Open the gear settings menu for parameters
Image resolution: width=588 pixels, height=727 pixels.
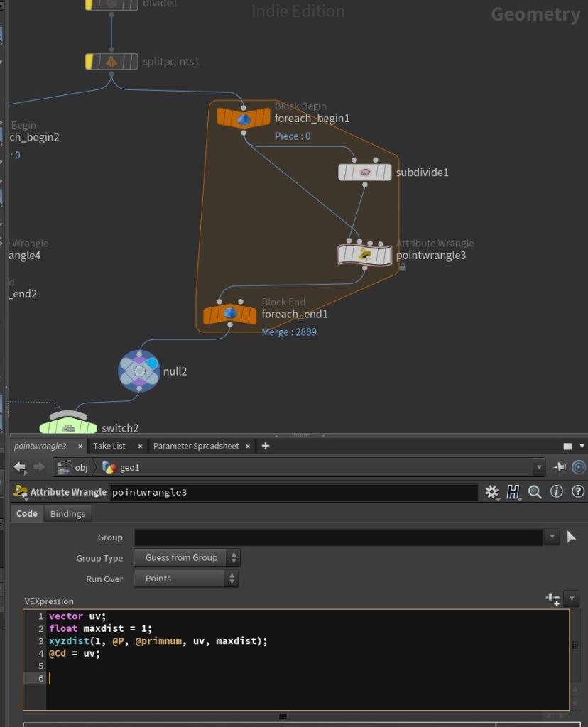(x=491, y=491)
